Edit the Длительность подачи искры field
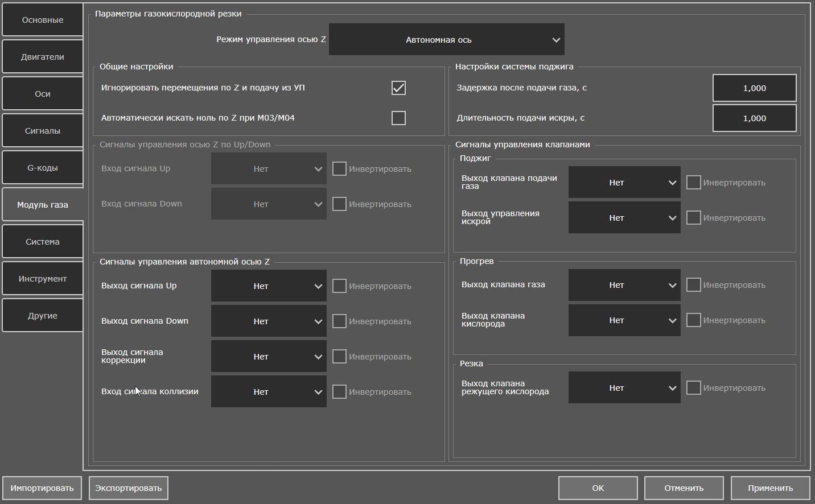The height and width of the screenshot is (504, 815). (754, 118)
